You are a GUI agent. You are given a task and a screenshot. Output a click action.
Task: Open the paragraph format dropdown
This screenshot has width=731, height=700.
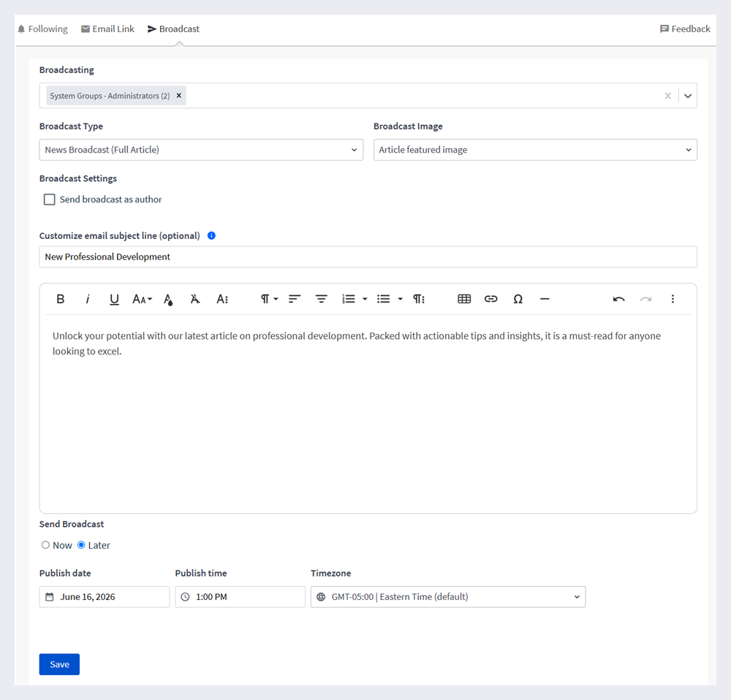coord(269,299)
